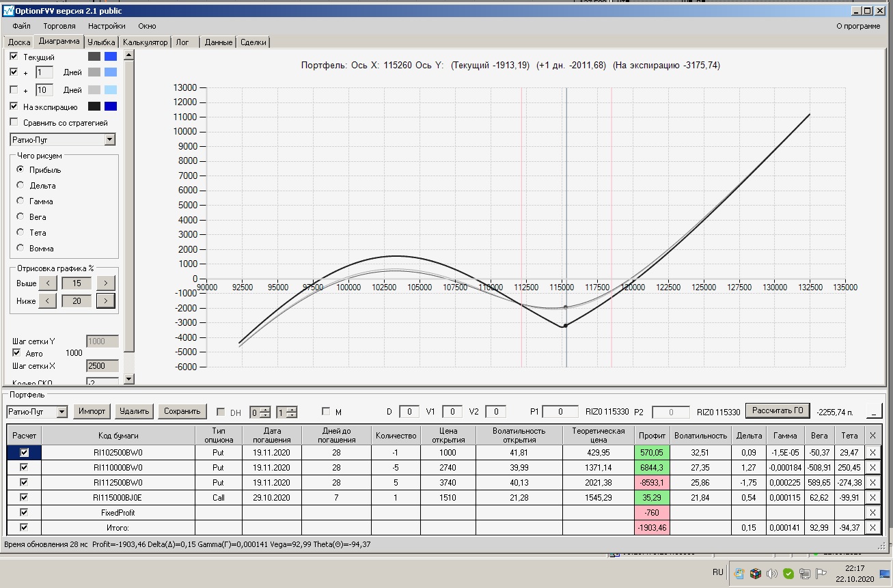
Task: Enable the DH checkbox
Action: click(221, 412)
